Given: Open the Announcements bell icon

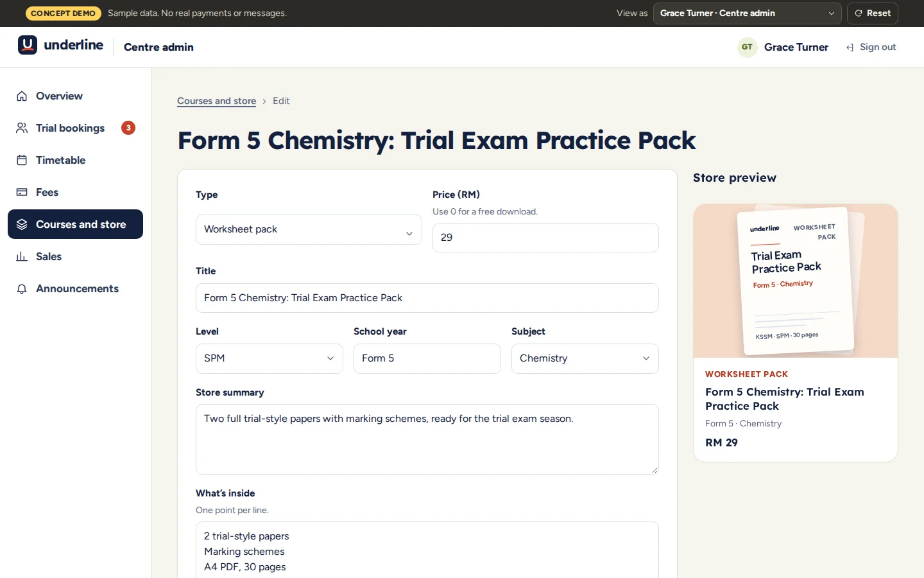Looking at the screenshot, I should [x=22, y=289].
